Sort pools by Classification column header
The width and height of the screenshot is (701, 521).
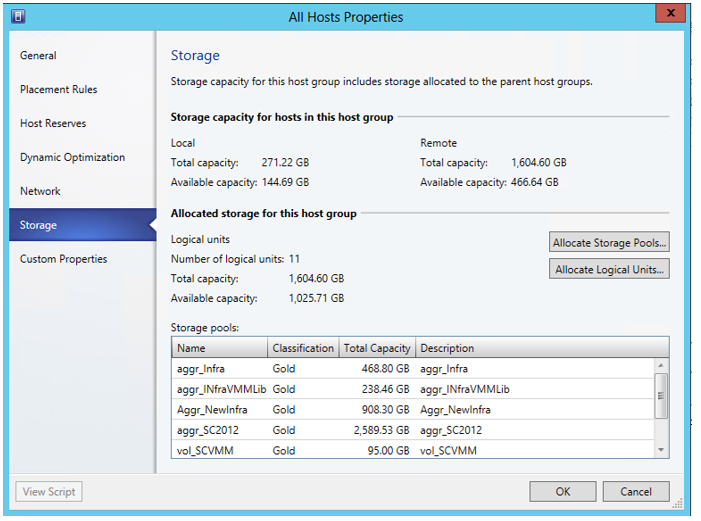click(303, 348)
